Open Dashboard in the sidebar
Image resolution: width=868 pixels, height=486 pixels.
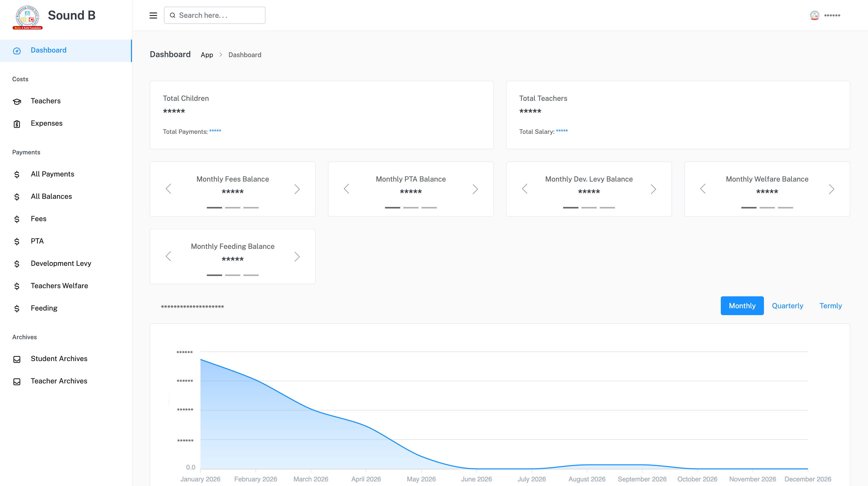click(x=66, y=51)
